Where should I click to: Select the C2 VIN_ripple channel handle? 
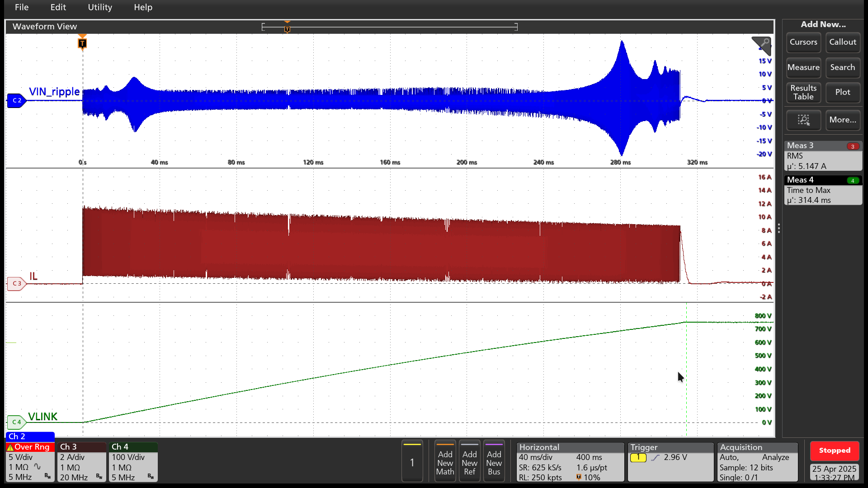16,100
